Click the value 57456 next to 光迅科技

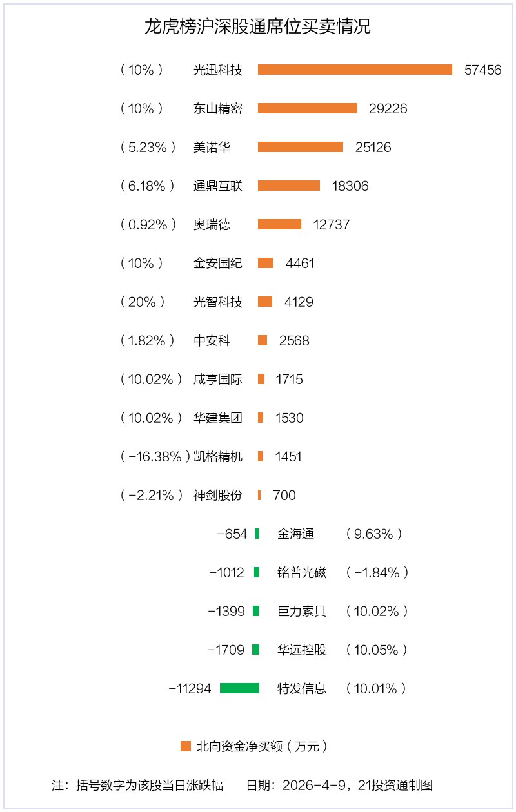(x=482, y=70)
